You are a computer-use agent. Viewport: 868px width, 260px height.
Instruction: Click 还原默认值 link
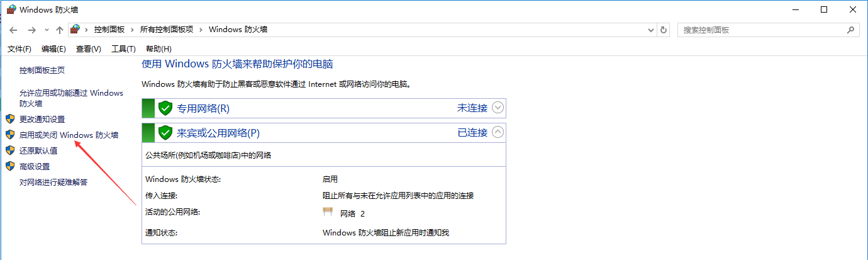pyautogui.click(x=38, y=150)
